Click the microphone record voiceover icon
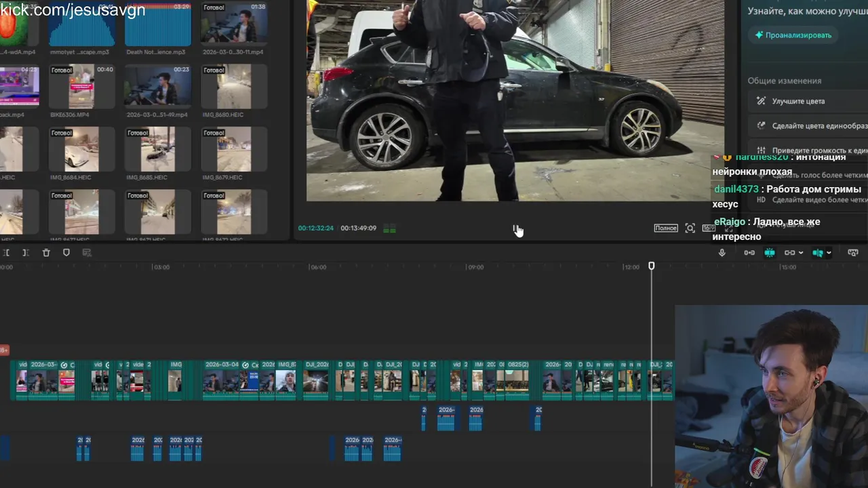The width and height of the screenshot is (868, 488). point(722,253)
